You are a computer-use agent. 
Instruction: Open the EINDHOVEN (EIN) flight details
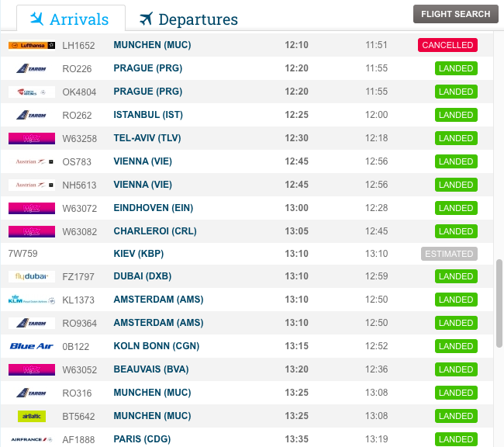click(154, 208)
